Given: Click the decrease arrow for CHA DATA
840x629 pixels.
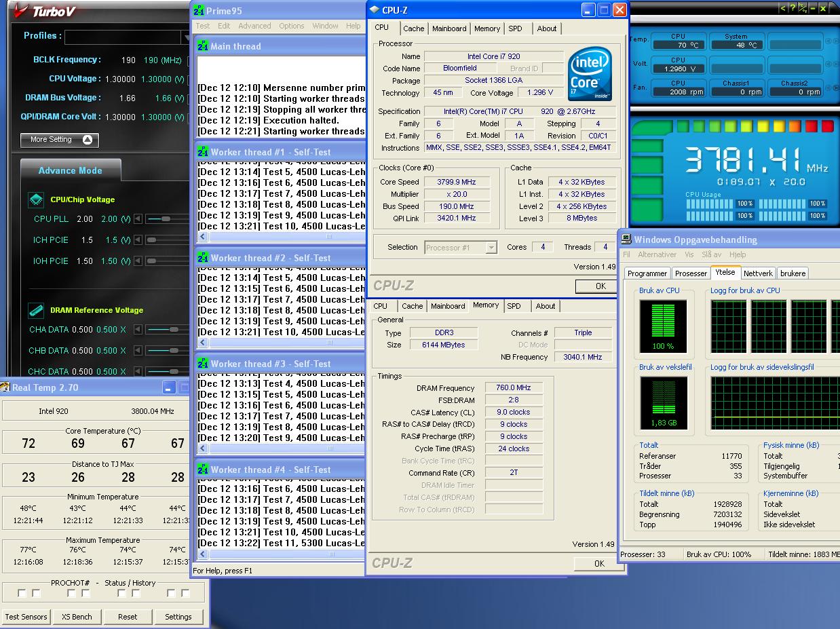Looking at the screenshot, I should pos(138,329).
